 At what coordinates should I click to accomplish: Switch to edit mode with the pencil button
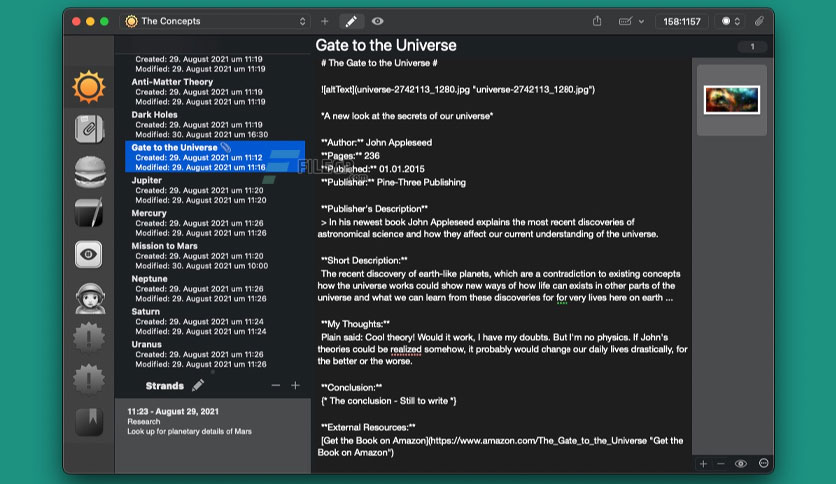351,21
